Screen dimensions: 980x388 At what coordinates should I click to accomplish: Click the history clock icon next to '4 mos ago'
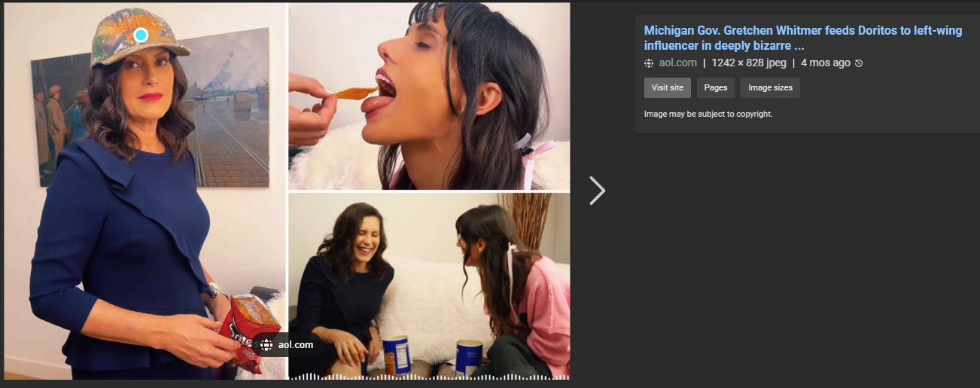[x=859, y=63]
